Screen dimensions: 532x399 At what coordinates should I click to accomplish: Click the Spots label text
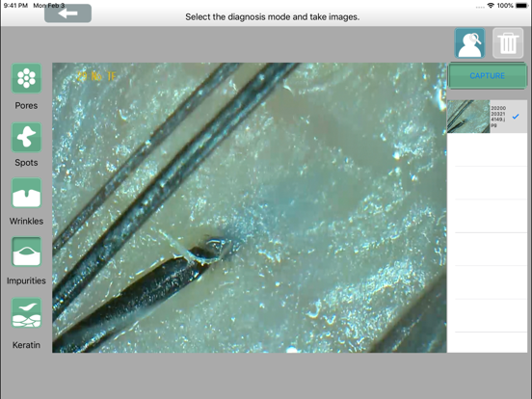(26, 163)
